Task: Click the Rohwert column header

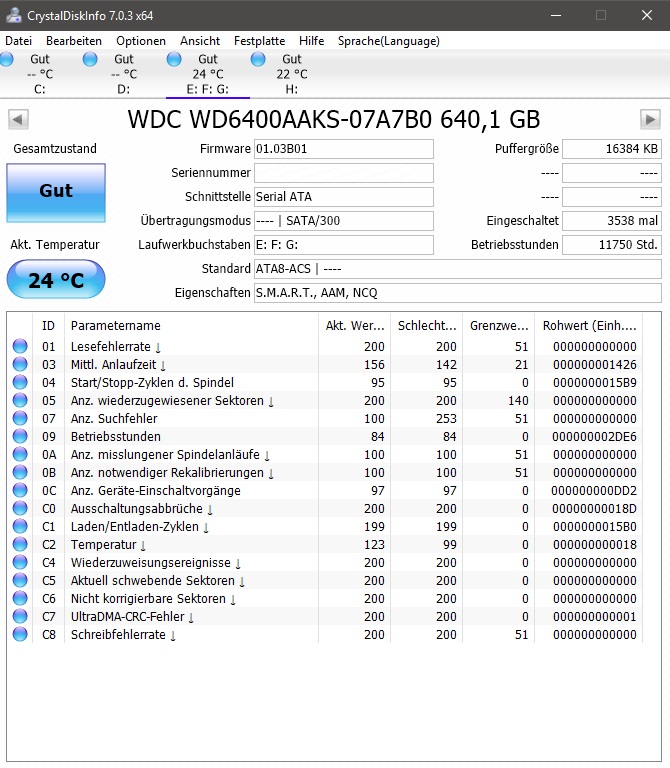Action: 589,326
